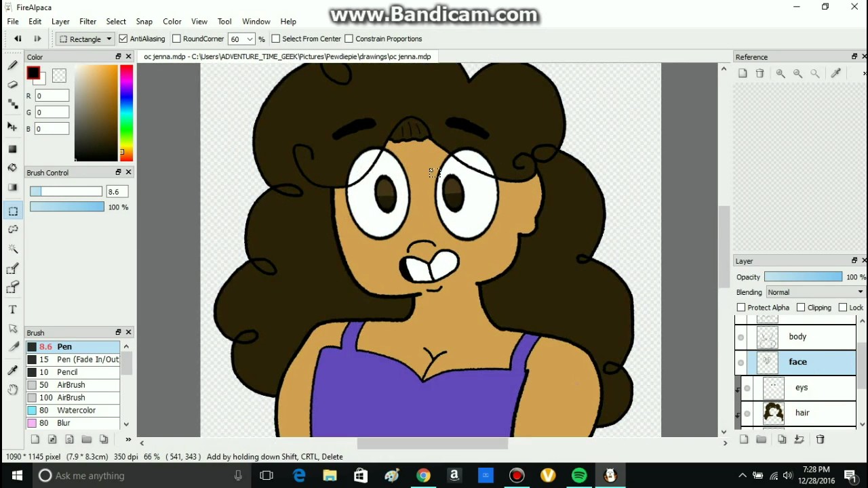Select the Select Eraser tool
Image resolution: width=868 pixels, height=488 pixels.
[12, 288]
